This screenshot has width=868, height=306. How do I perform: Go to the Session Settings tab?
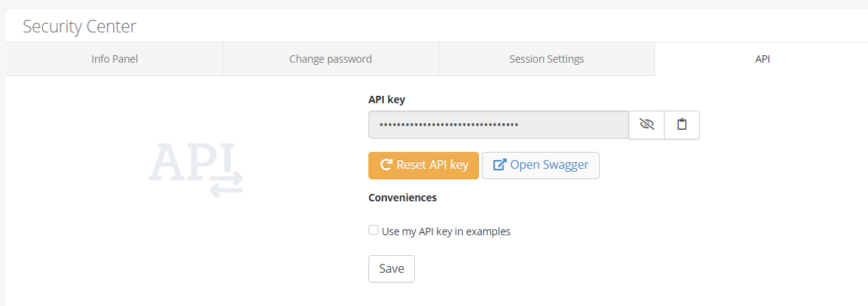click(546, 59)
